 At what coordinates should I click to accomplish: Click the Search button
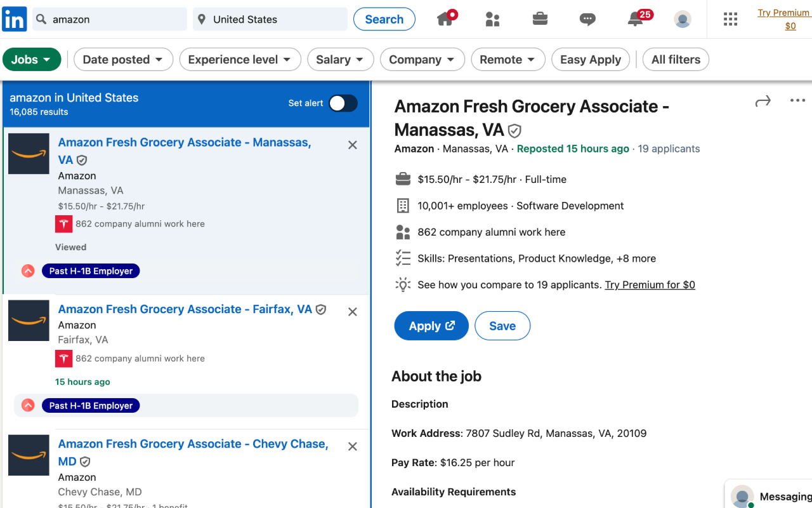384,19
